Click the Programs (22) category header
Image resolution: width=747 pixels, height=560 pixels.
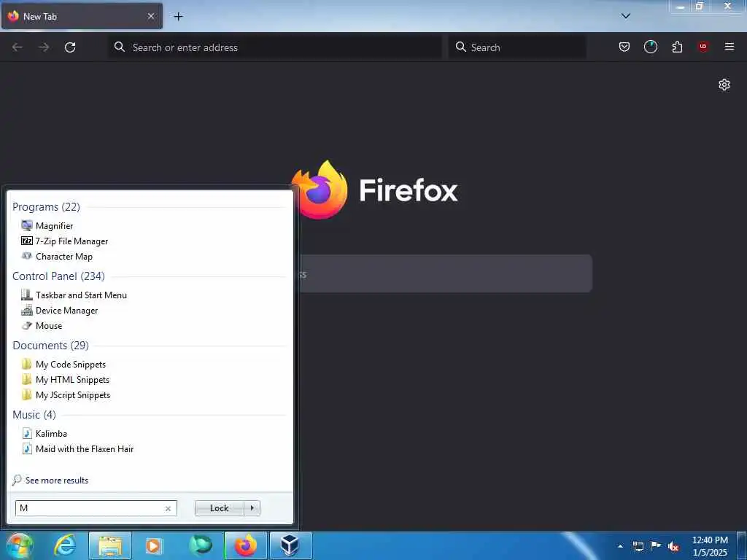pyautogui.click(x=46, y=206)
